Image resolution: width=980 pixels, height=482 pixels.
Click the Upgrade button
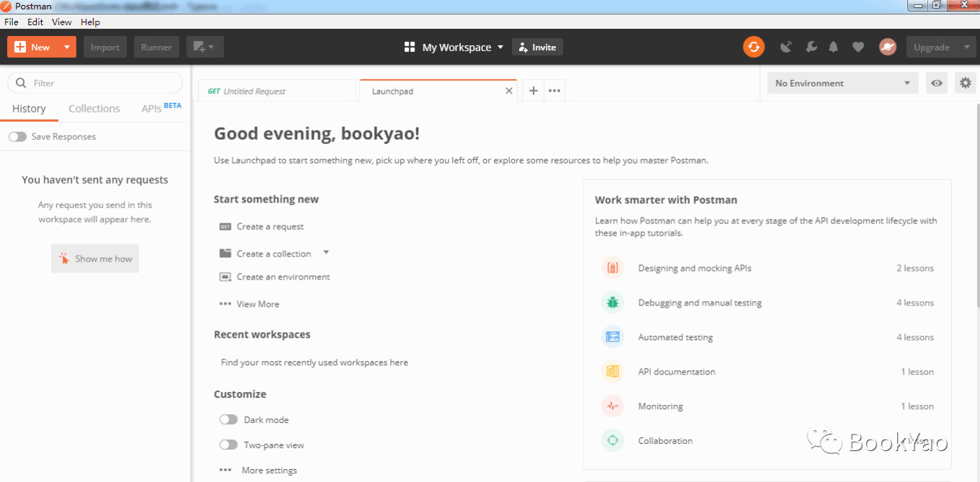tap(932, 47)
